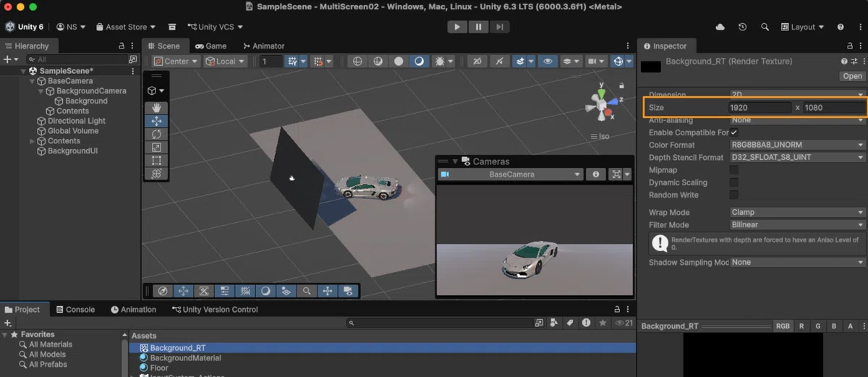868x377 pixels.
Task: Click the favorite star icon in Project toolbar
Action: click(602, 323)
